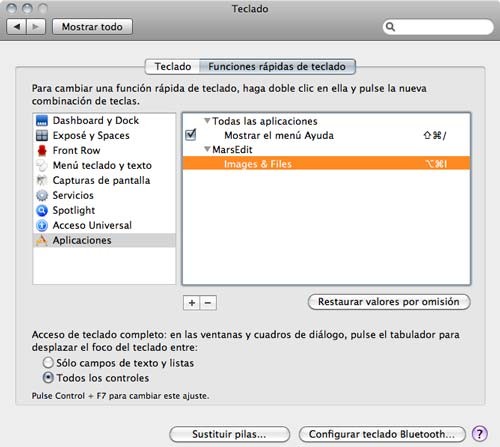This screenshot has height=447, width=500.
Task: Click the Sustituir pilas button
Action: [229, 434]
